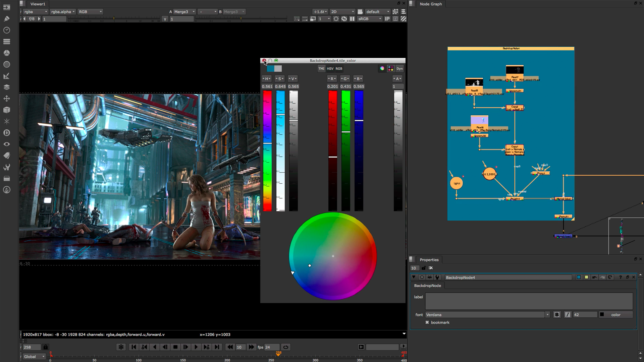Click the Node Graph panel icon
Screen dimensions: 644x362
click(x=411, y=4)
